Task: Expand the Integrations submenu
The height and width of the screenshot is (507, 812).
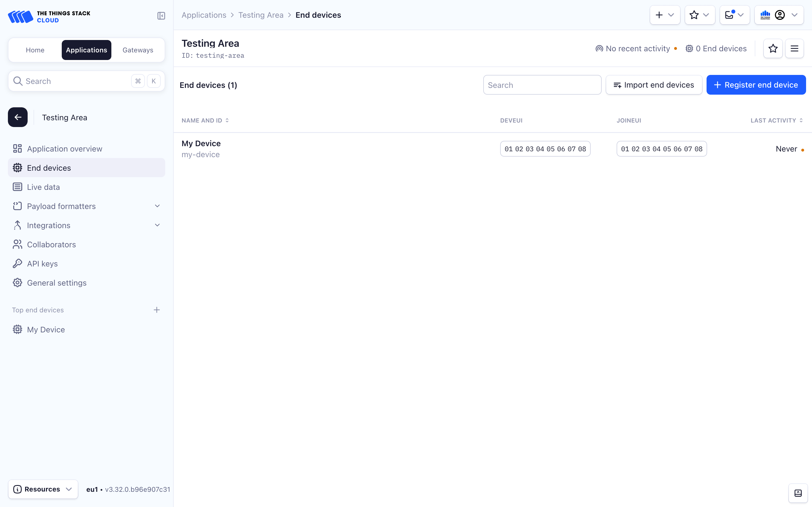Action: click(157, 225)
